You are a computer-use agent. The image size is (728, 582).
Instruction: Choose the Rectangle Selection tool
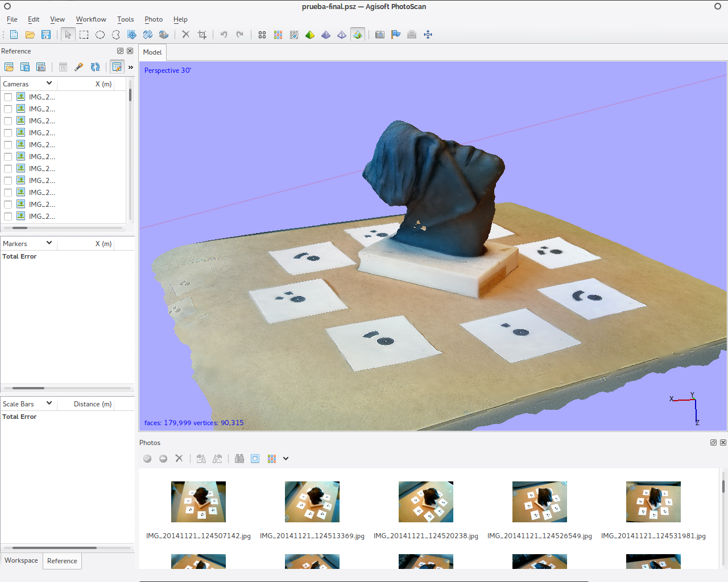pyautogui.click(x=84, y=35)
